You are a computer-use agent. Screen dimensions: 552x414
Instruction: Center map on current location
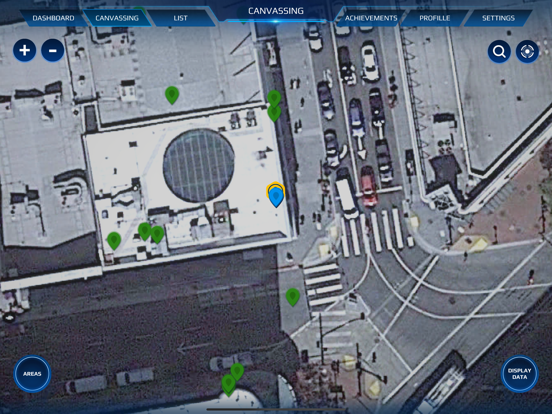coord(527,52)
